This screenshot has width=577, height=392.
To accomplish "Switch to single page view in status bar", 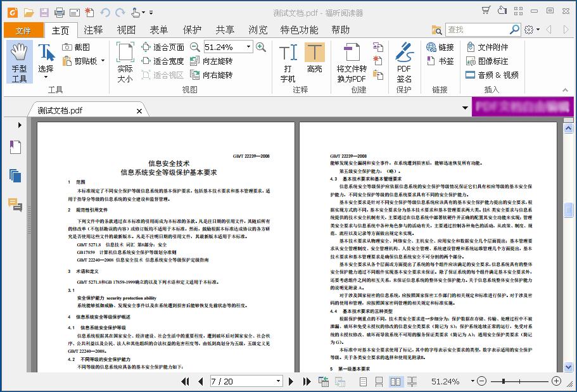I will 364,381.
